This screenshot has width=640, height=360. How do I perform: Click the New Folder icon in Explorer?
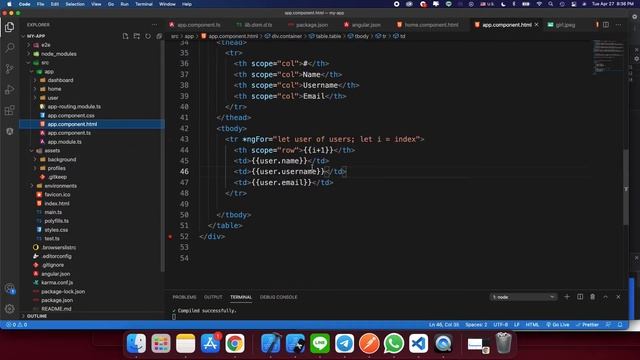click(136, 36)
